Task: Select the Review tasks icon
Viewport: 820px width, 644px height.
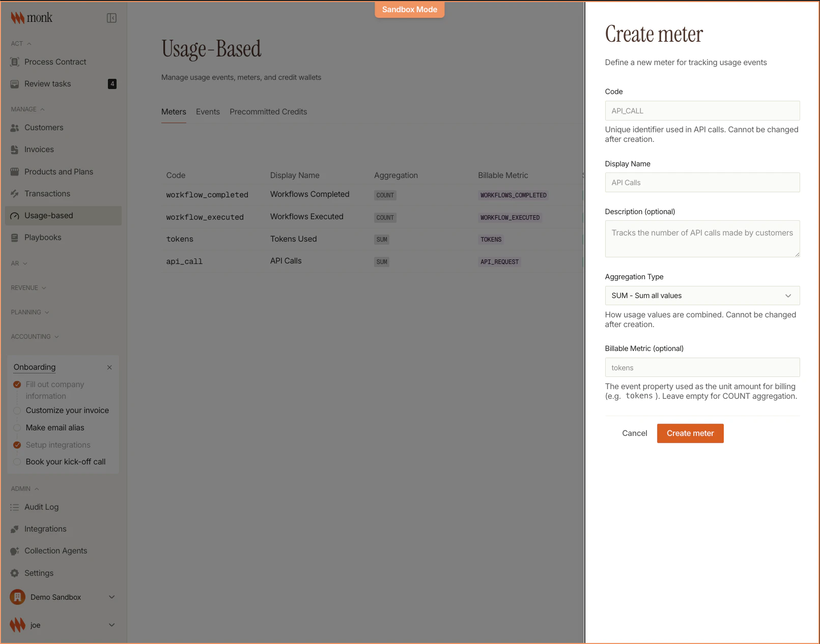Action: click(x=14, y=83)
